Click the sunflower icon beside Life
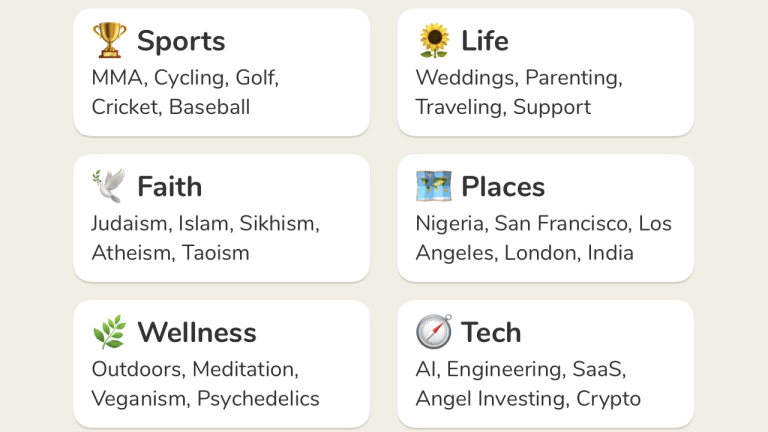Viewport: 768px width, 432px height. click(434, 40)
